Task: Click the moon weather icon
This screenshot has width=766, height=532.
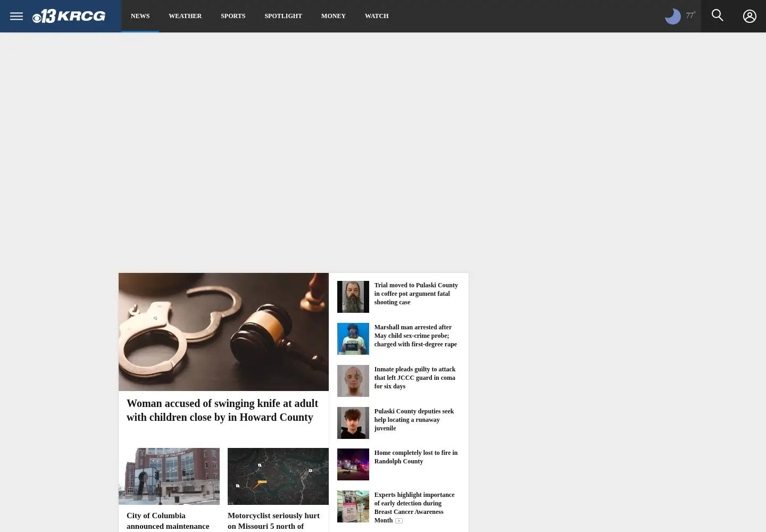Action: click(x=673, y=16)
